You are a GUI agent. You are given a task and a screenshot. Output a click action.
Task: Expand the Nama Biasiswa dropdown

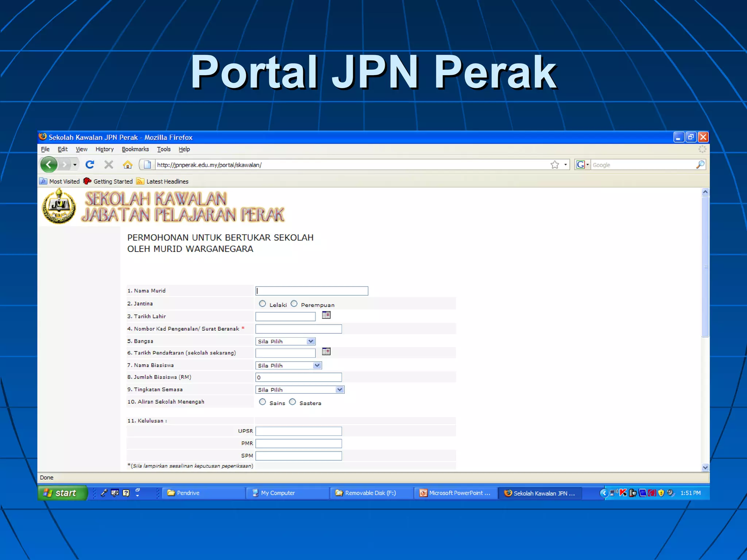pyautogui.click(x=289, y=365)
